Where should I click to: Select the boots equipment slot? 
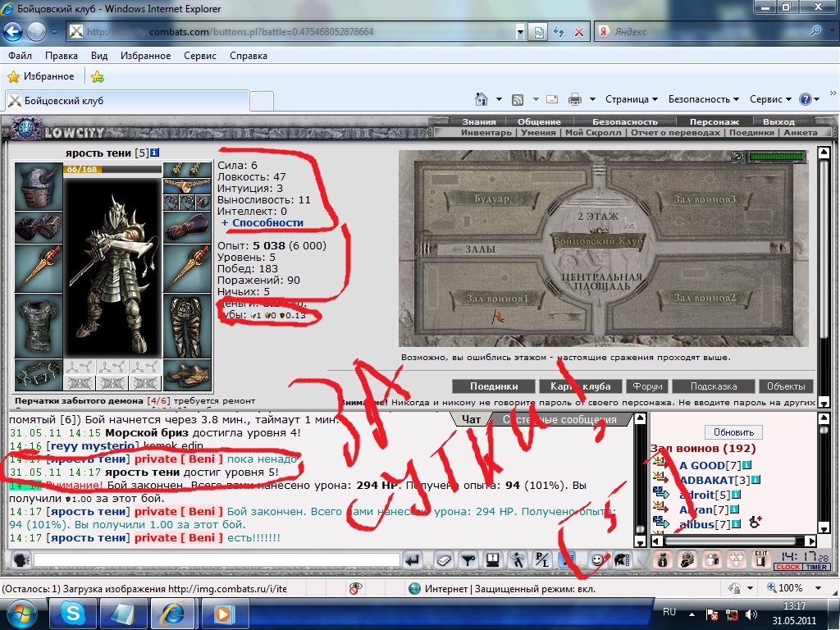[187, 375]
